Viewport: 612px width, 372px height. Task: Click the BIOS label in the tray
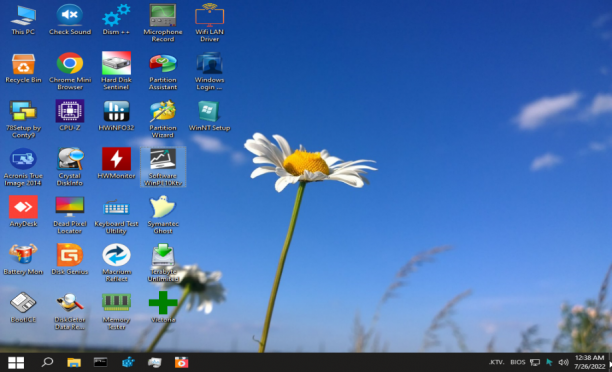518,362
